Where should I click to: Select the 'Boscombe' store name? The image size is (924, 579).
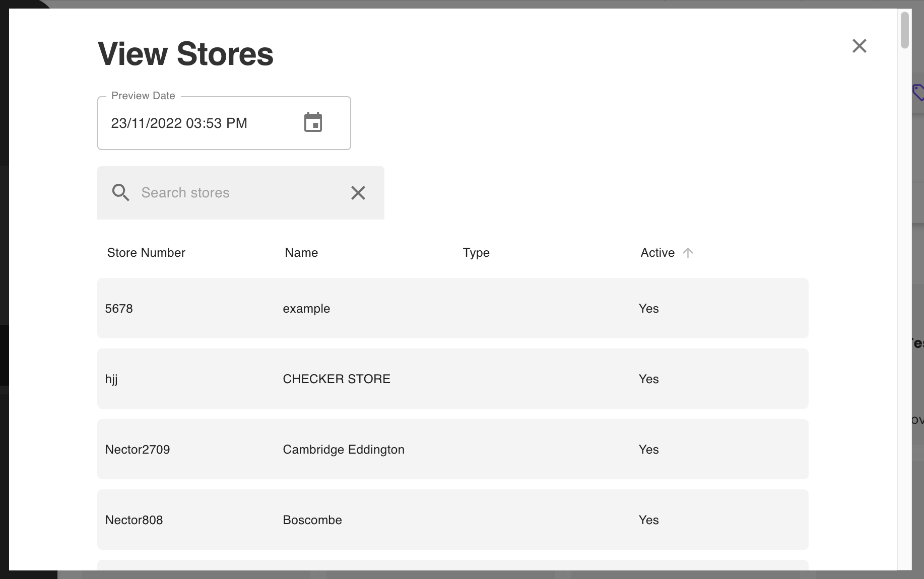[x=312, y=520]
